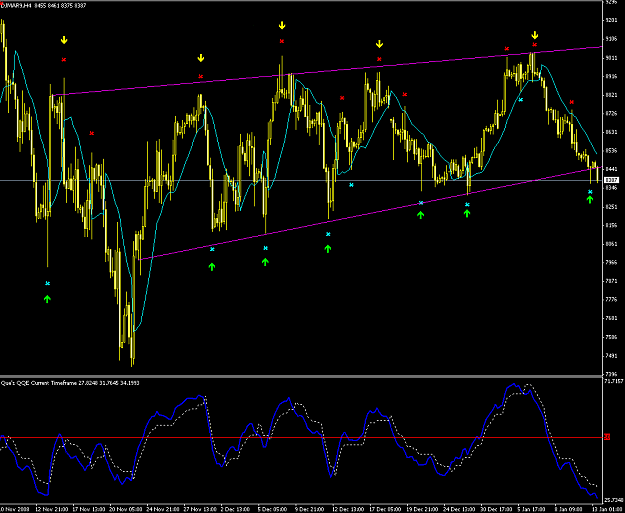Screen dimensions: 625x513
Task: Click the 7966 price scale label
Action: tap(611, 263)
